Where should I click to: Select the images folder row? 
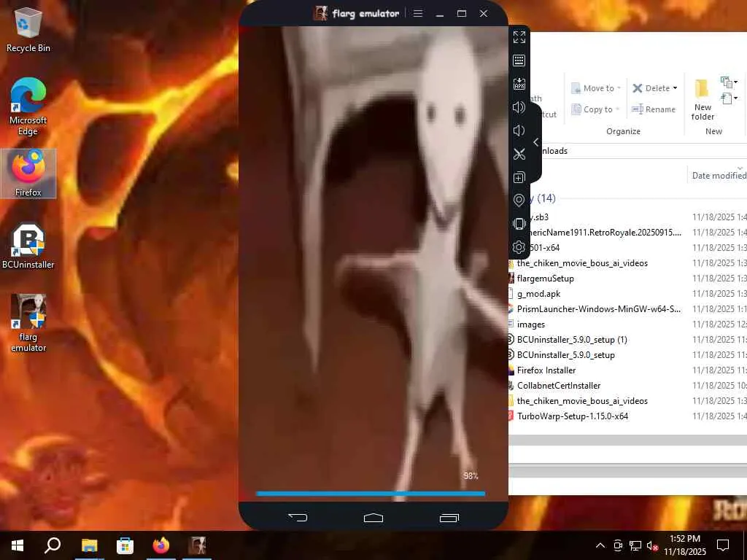click(531, 324)
